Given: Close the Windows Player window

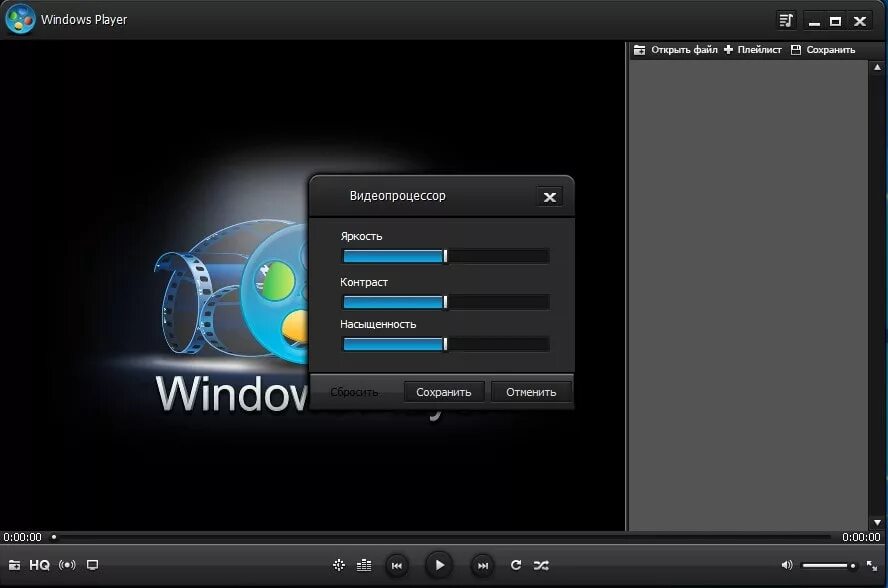Looking at the screenshot, I should click(860, 22).
